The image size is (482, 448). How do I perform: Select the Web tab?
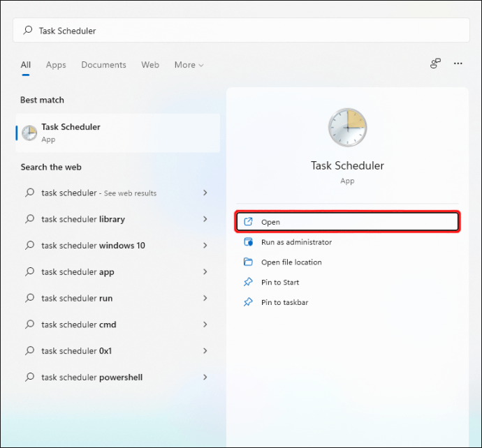tap(150, 65)
